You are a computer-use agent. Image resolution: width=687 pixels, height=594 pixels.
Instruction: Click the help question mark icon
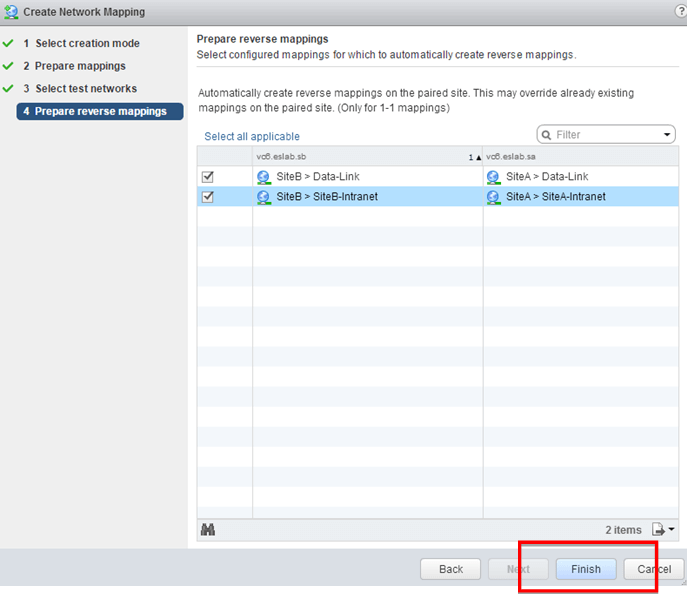681,11
